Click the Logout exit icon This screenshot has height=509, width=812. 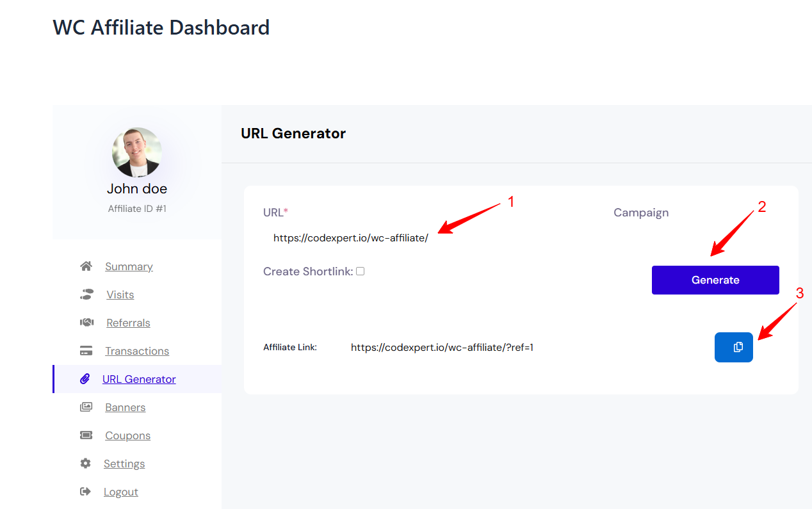click(x=85, y=492)
